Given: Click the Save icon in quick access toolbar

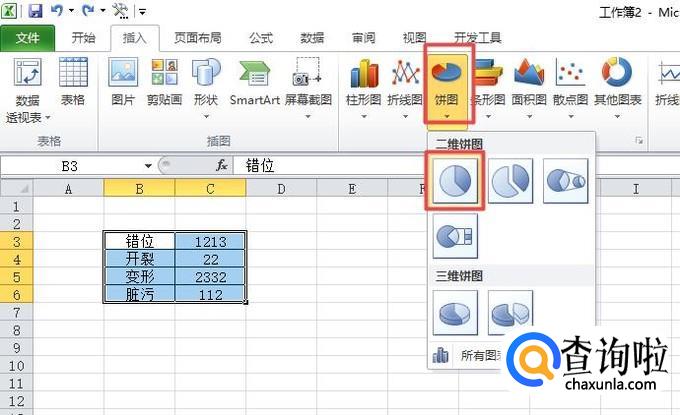Looking at the screenshot, I should pos(35,10).
